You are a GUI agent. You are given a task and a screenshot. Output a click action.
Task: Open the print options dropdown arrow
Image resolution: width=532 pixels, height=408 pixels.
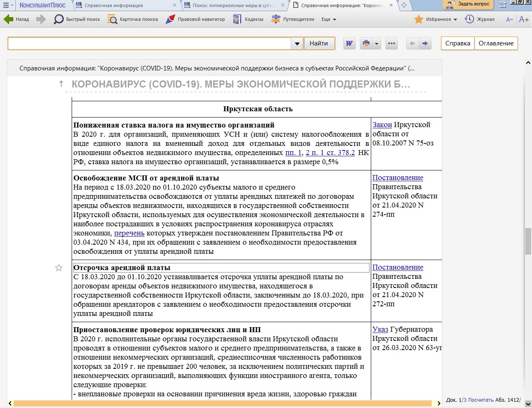click(377, 43)
